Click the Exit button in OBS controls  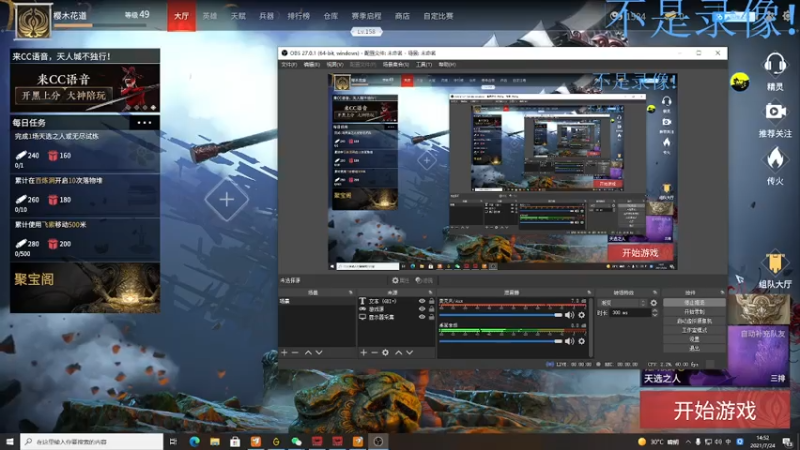pos(694,348)
